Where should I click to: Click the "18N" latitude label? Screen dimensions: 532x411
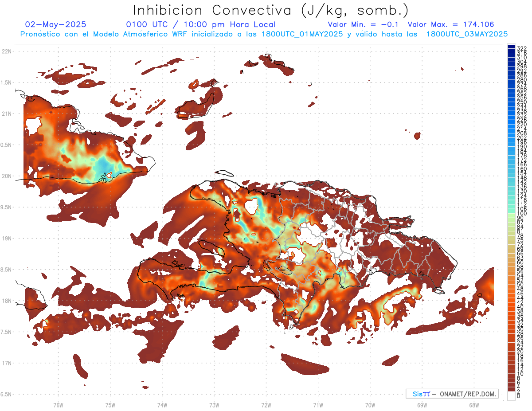click(6, 301)
